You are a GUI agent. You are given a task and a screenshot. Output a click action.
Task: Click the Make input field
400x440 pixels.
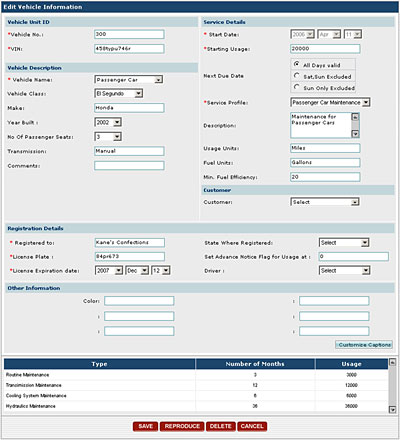[x=129, y=108]
